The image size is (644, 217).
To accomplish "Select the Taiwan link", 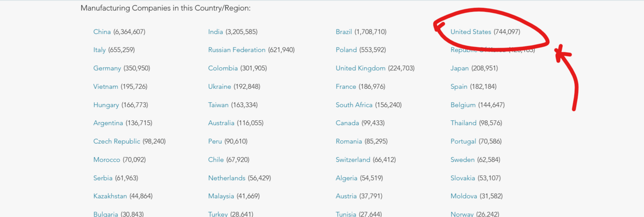I will [218, 105].
